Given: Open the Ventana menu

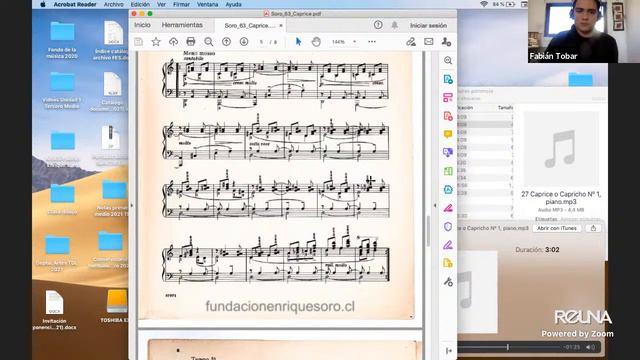Looking at the screenshot, I should pos(207,4).
